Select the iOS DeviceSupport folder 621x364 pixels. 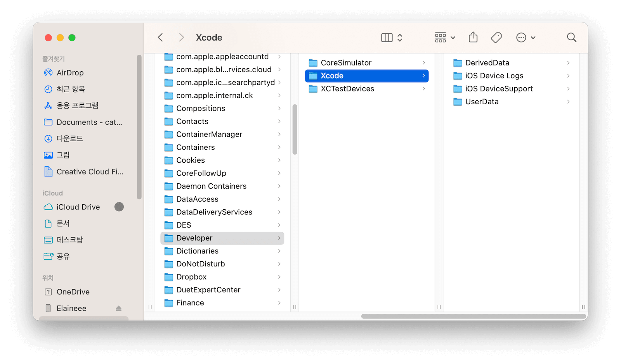(x=511, y=89)
